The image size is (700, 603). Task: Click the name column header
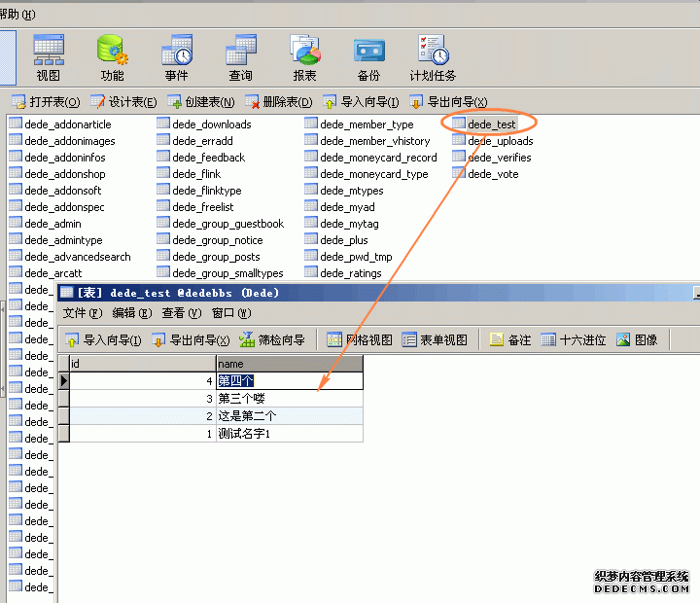290,364
